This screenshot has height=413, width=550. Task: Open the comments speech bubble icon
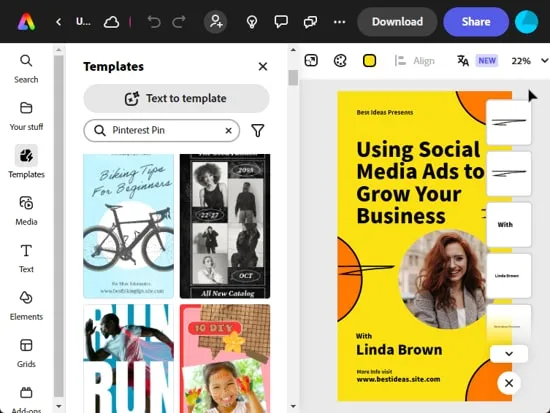281,22
